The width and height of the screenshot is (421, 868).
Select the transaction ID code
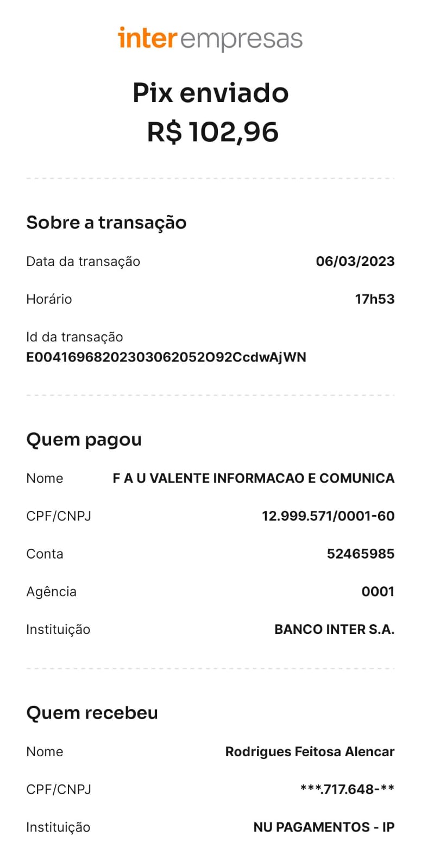166,357
